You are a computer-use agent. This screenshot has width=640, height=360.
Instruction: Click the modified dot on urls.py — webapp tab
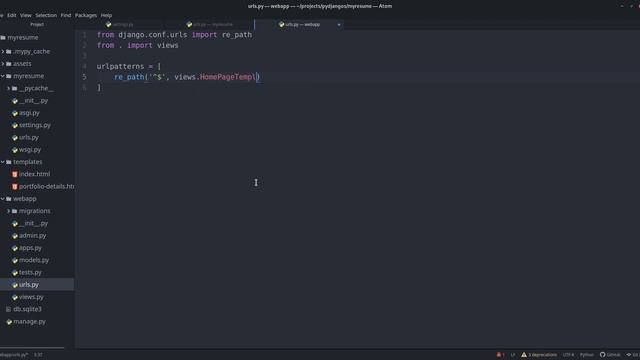(339, 25)
